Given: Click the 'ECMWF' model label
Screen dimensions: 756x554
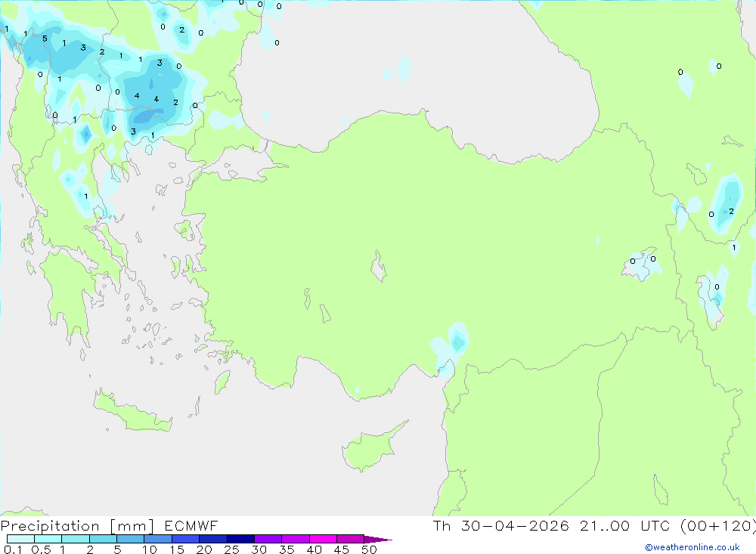Looking at the screenshot, I should click(x=191, y=526).
